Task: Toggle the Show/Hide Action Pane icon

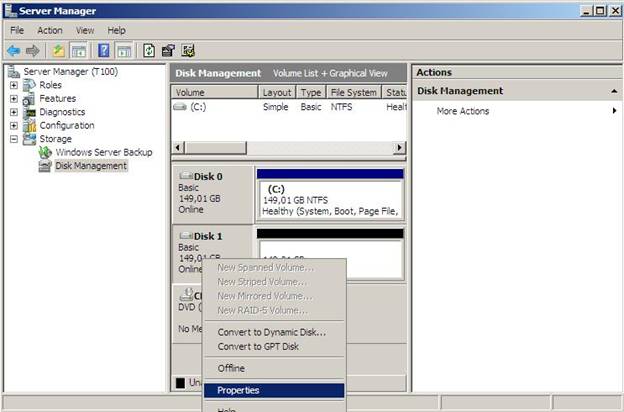Action: [124, 51]
